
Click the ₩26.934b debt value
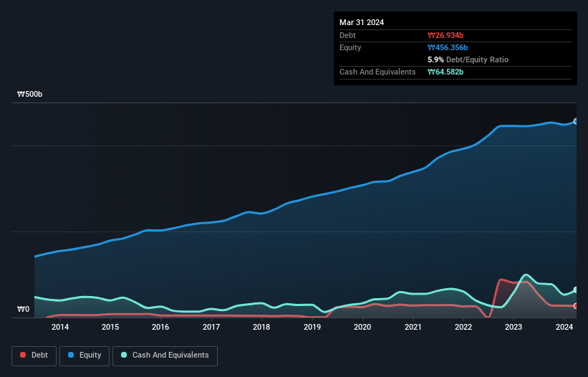click(x=445, y=35)
